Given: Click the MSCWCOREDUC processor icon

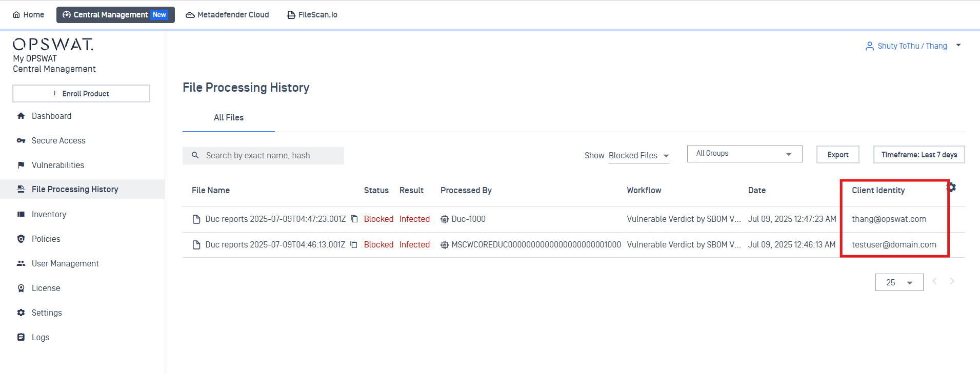Looking at the screenshot, I should [445, 245].
